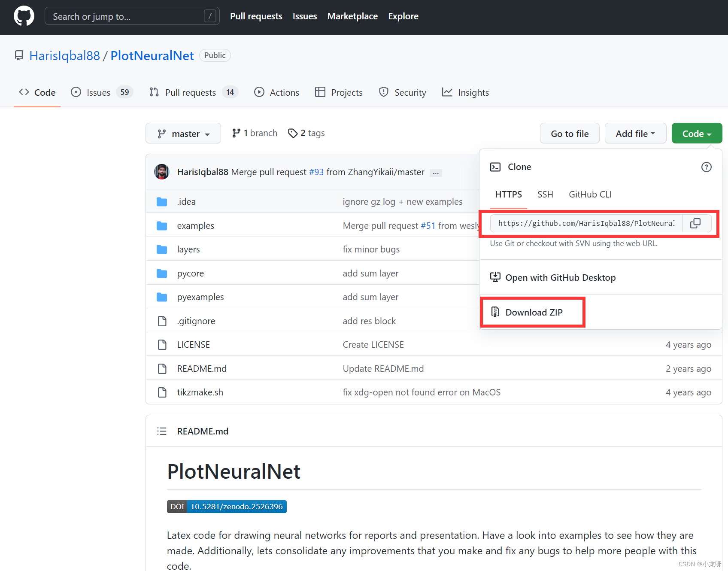Switch to the Actions tab
Image resolution: width=728 pixels, height=571 pixels.
(x=276, y=92)
